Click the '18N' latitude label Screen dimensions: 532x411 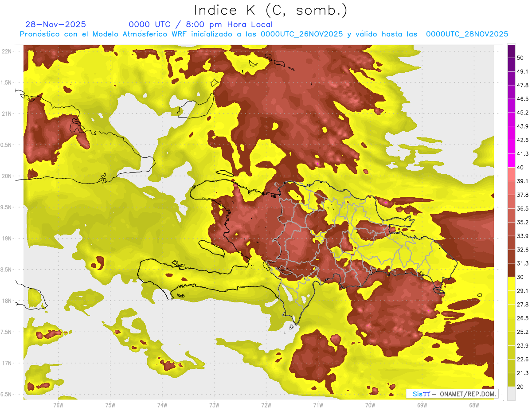point(7,301)
